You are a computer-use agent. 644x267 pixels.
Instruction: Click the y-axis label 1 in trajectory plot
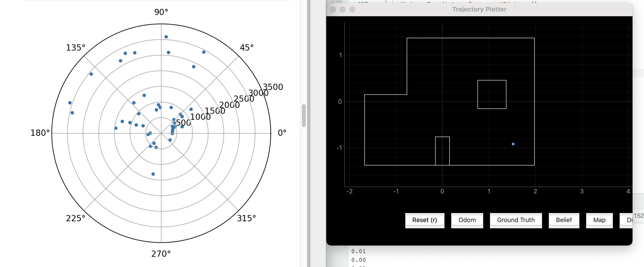click(340, 55)
